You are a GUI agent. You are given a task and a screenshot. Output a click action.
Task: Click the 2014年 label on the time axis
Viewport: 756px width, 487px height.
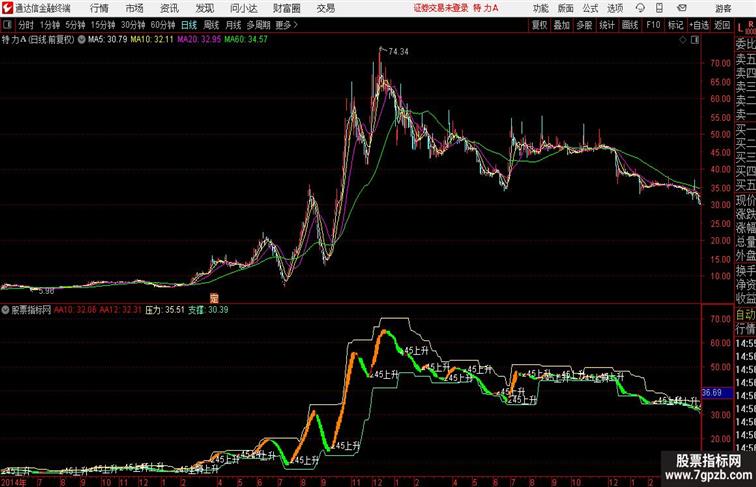(x=13, y=482)
